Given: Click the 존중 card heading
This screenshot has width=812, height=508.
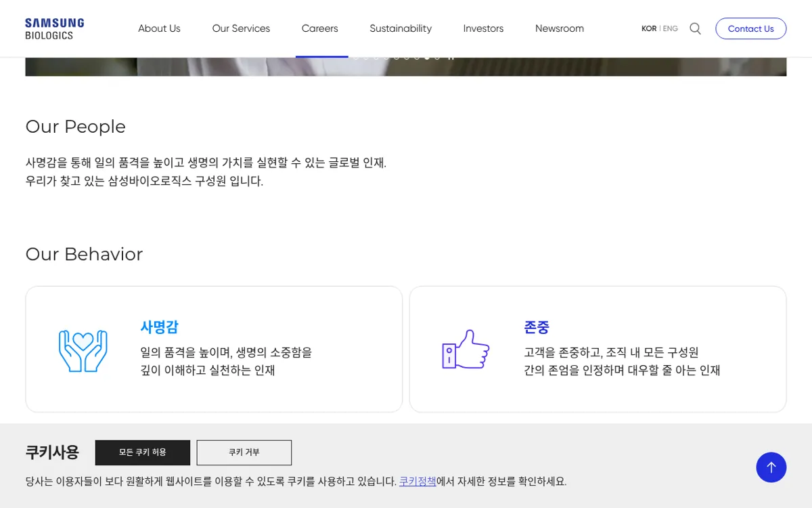Looking at the screenshot, I should coord(537,327).
